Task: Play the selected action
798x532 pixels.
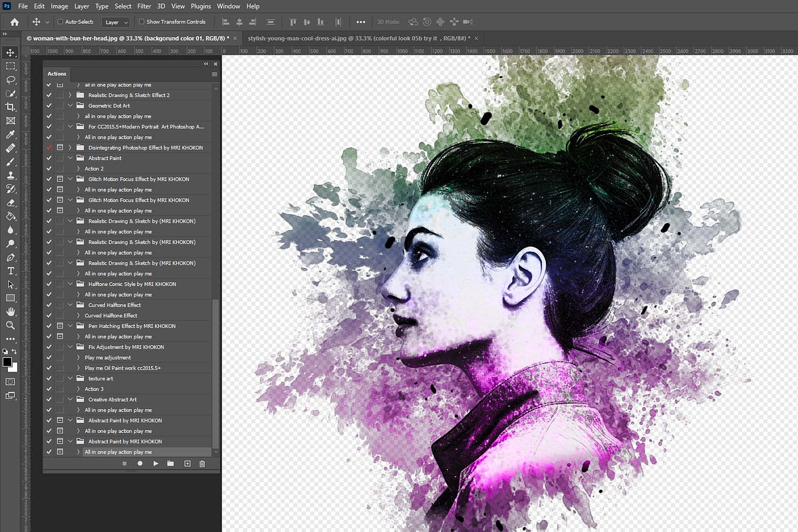Action: coord(156,464)
